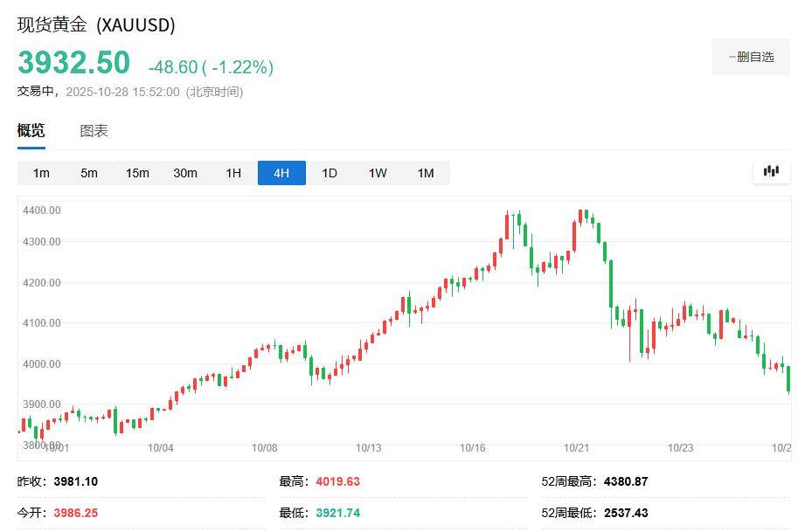This screenshot has width=805, height=532.
Task: Switch chart to 1W weekly interval
Action: tap(378, 173)
